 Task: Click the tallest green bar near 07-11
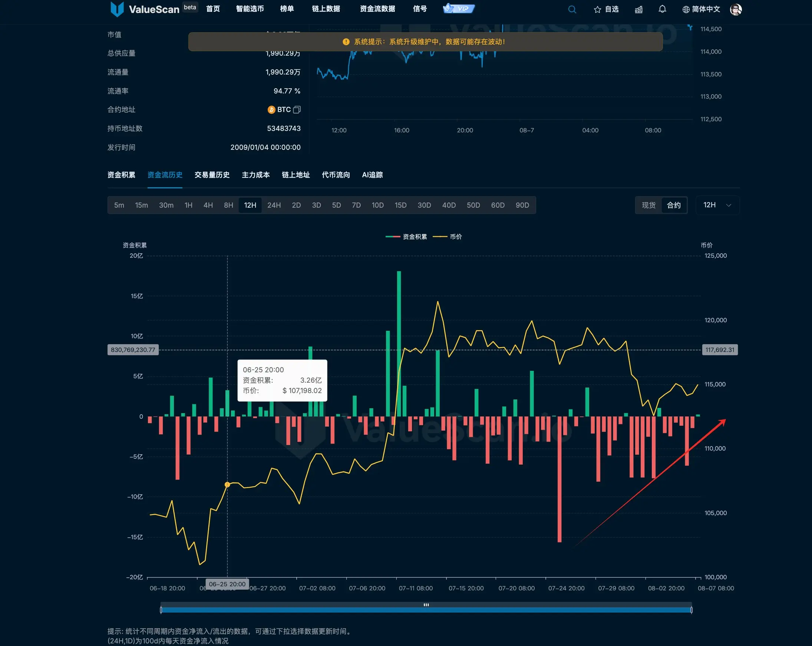399,343
